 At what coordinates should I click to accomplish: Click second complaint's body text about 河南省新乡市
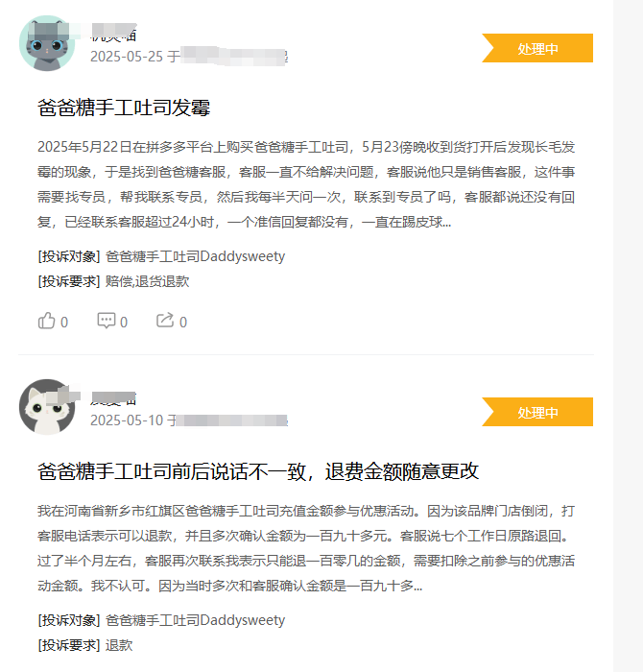[306, 548]
